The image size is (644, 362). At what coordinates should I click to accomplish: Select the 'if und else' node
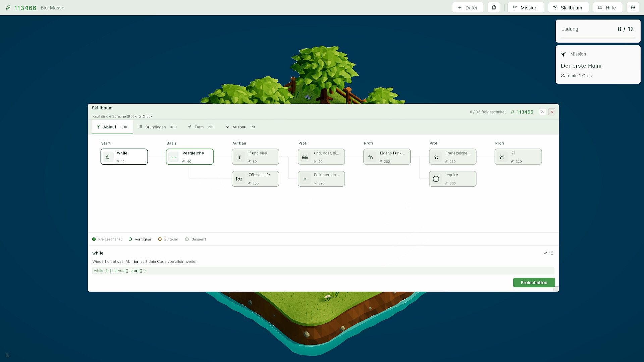pyautogui.click(x=256, y=157)
